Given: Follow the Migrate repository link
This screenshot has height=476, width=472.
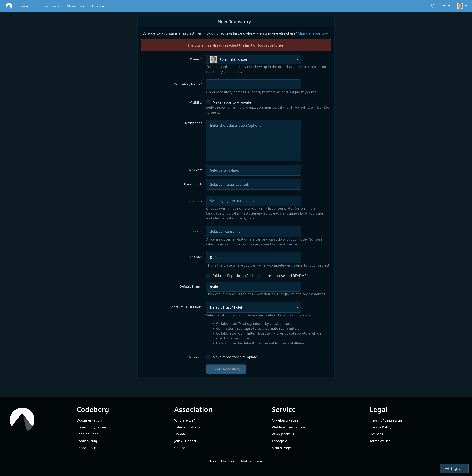Looking at the screenshot, I should pos(313,33).
